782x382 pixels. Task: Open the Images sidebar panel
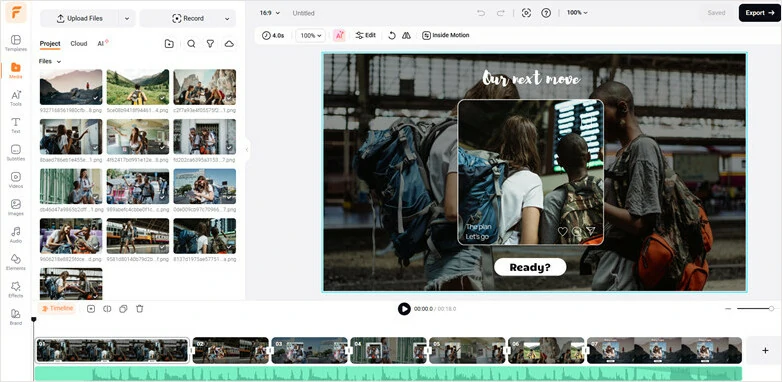click(x=16, y=207)
